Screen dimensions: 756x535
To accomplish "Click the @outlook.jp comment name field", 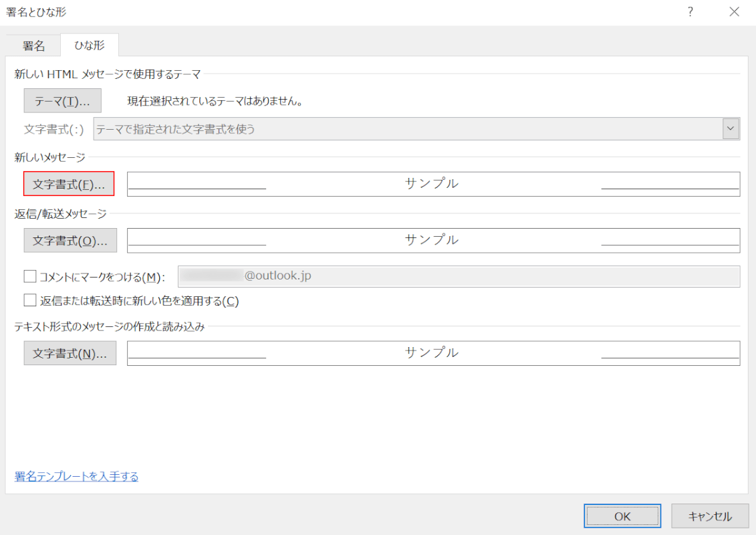I will coord(459,276).
